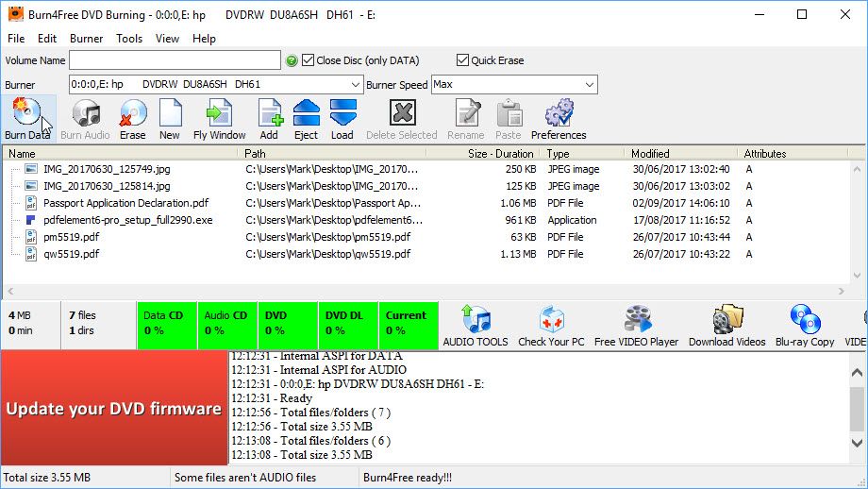Click the Erase disc icon
The height and width of the screenshot is (489, 868).
pyautogui.click(x=132, y=119)
